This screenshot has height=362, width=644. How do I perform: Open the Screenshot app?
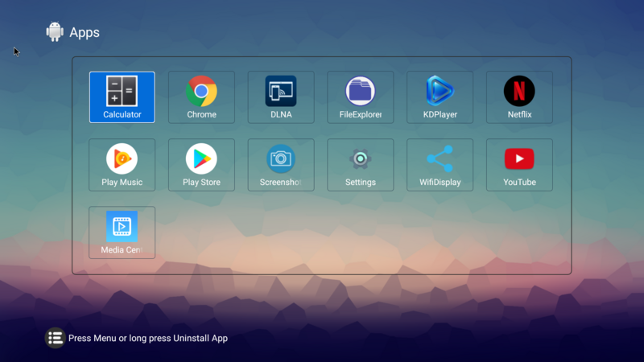point(281,165)
